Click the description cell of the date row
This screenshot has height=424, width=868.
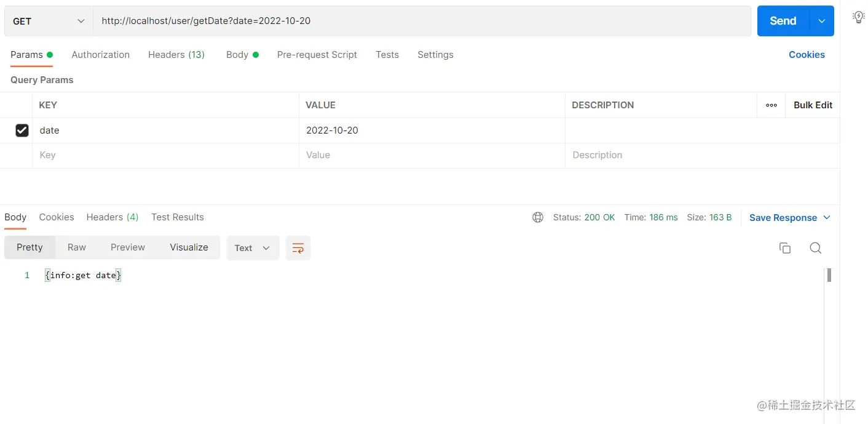click(702, 130)
